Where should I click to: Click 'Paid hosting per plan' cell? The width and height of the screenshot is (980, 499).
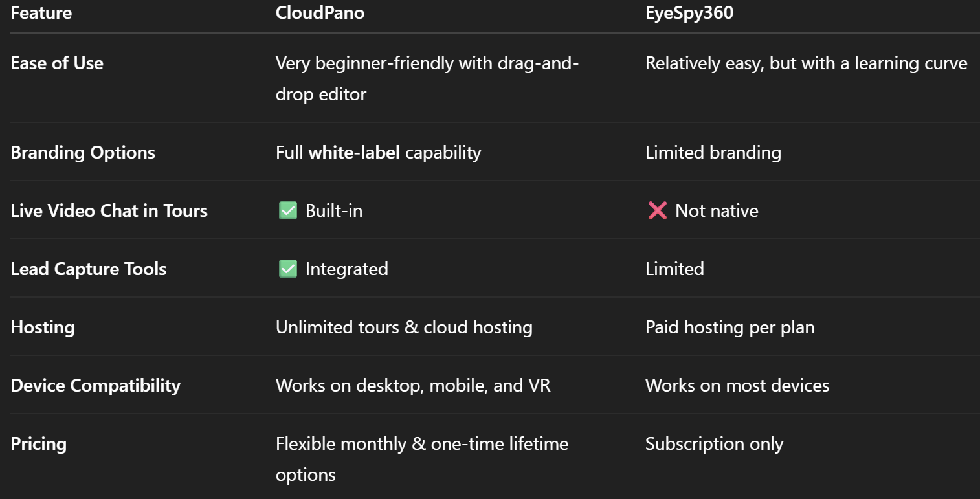730,327
